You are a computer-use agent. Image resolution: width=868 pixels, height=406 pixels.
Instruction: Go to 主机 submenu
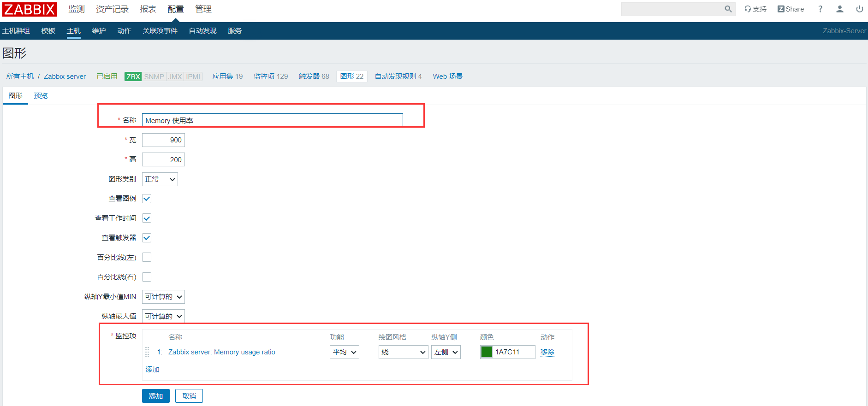point(74,31)
